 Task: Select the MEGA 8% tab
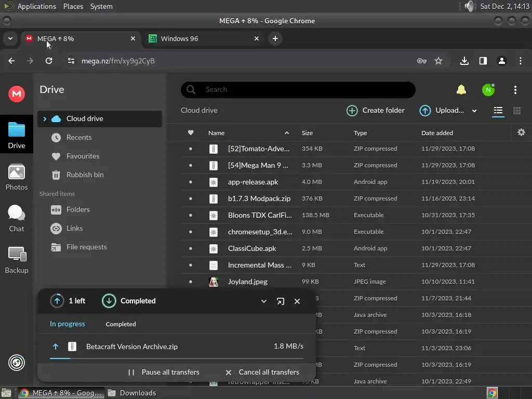click(81, 38)
